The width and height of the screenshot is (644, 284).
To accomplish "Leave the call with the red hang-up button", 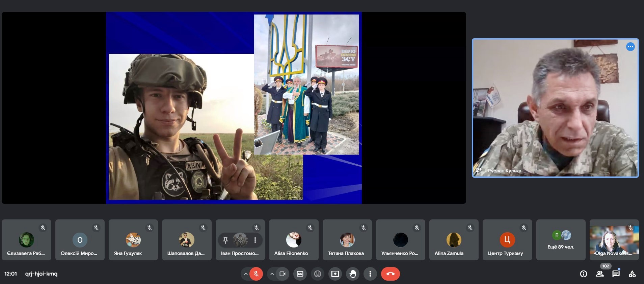I will pyautogui.click(x=391, y=274).
